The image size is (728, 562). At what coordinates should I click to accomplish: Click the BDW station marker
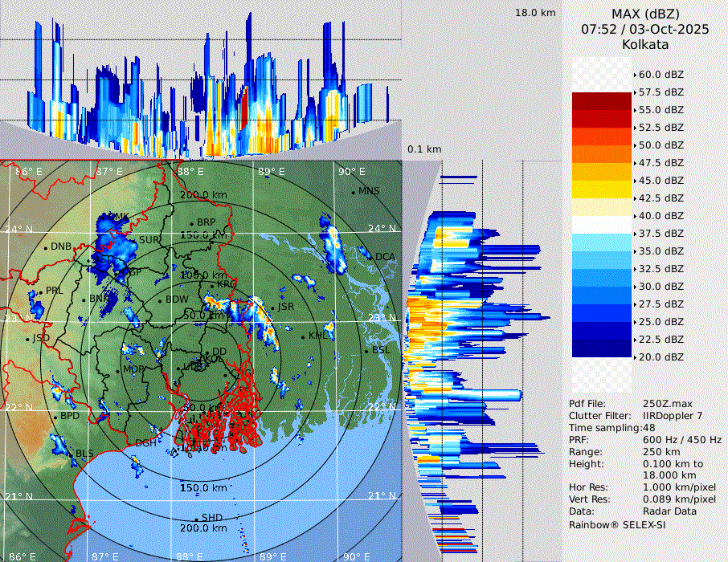(x=160, y=300)
